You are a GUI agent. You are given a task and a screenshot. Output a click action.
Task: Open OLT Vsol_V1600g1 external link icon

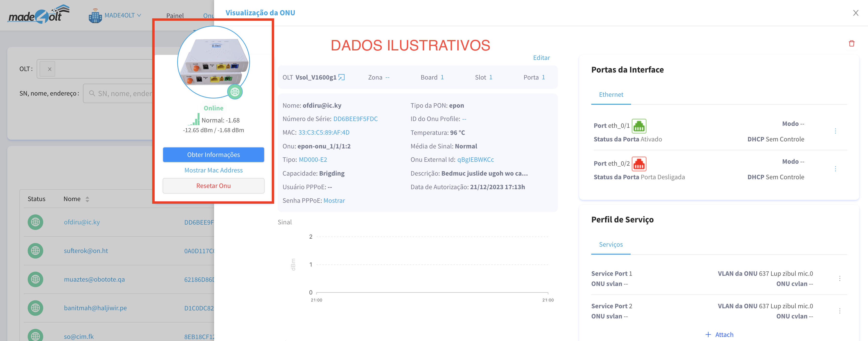(341, 77)
